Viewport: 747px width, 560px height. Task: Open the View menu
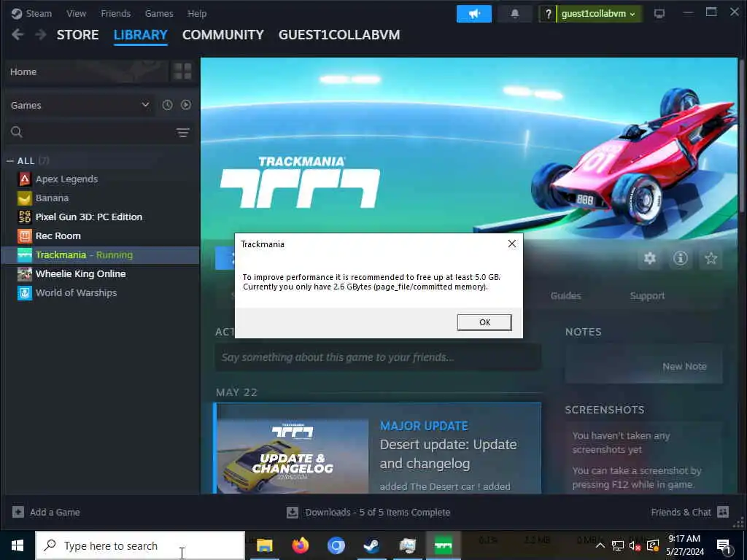[76, 13]
